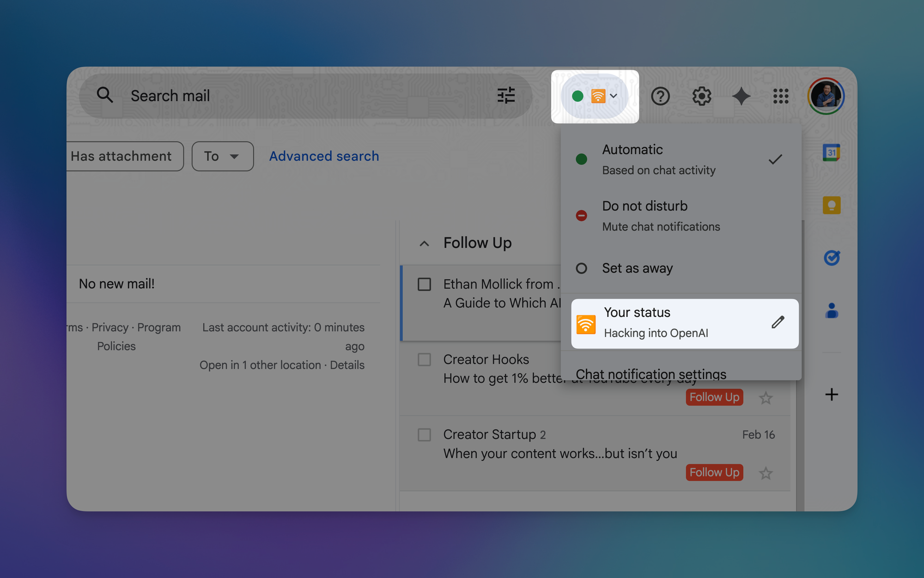The image size is (924, 578).
Task: Open Google Tasks in side panel
Action: click(831, 258)
